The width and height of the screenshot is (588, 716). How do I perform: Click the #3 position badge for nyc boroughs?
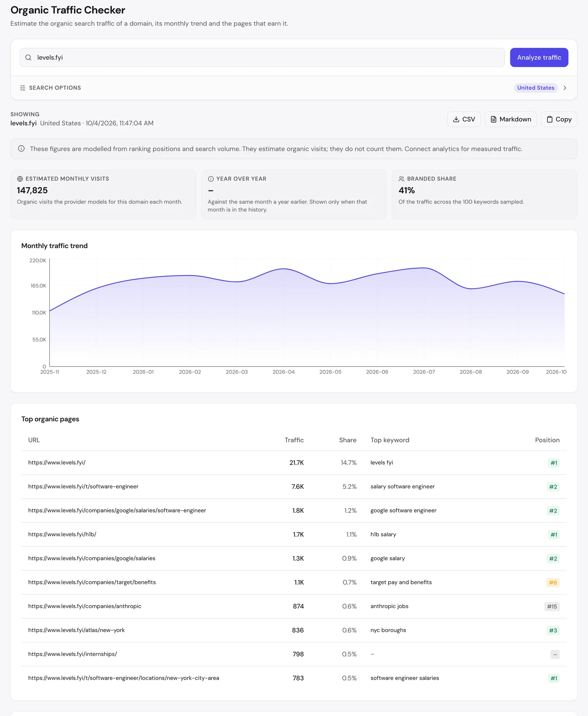[553, 630]
